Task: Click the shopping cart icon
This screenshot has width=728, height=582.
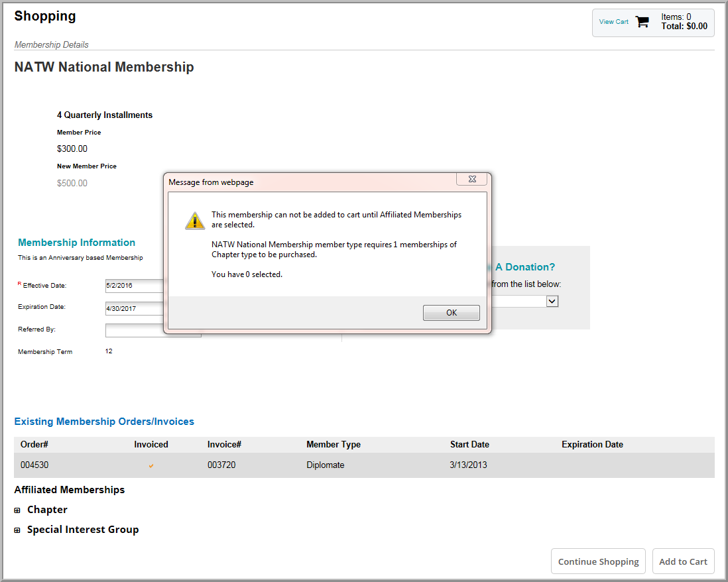Action: [x=642, y=22]
